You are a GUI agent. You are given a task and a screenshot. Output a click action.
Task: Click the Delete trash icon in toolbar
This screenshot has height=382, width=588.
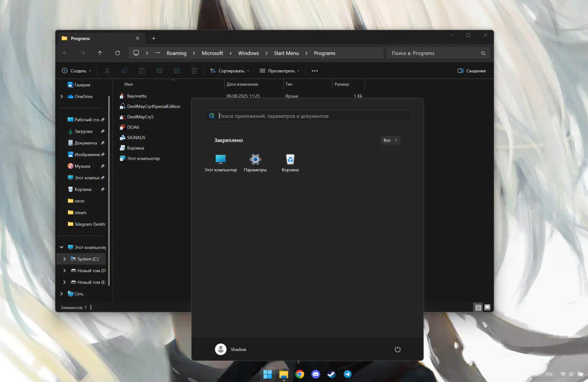tap(194, 71)
